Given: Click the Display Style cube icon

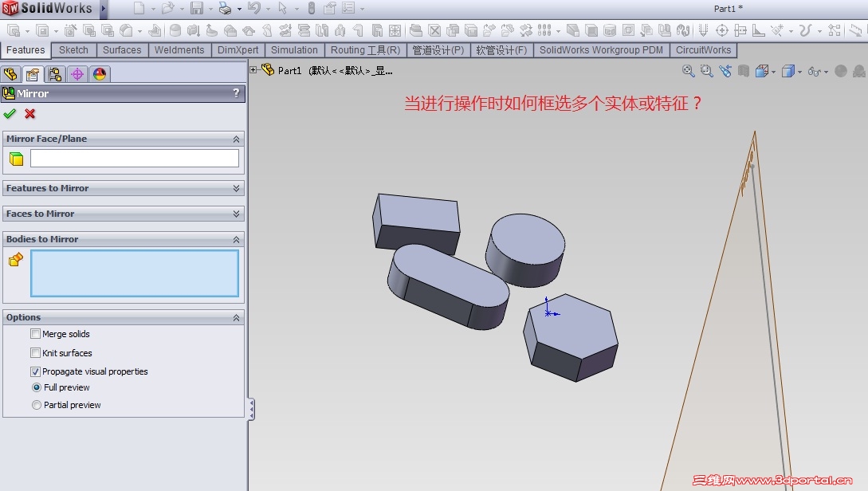Looking at the screenshot, I should tap(787, 71).
